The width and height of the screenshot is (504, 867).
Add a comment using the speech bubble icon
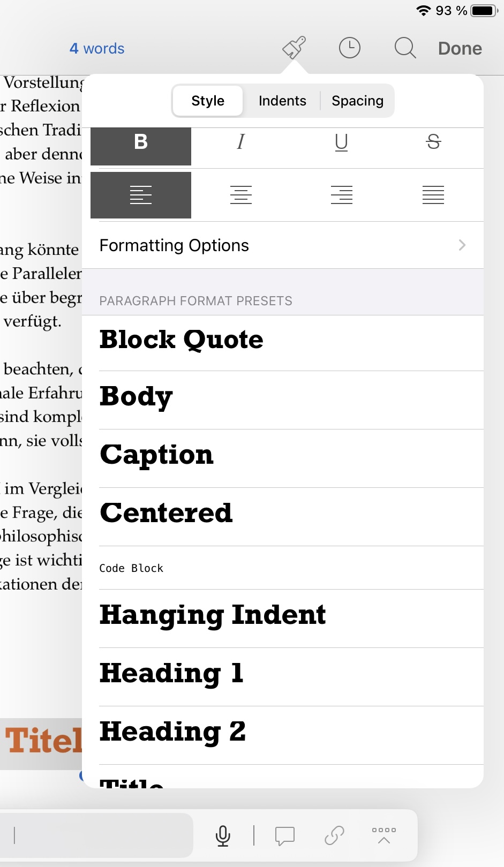coord(284,834)
